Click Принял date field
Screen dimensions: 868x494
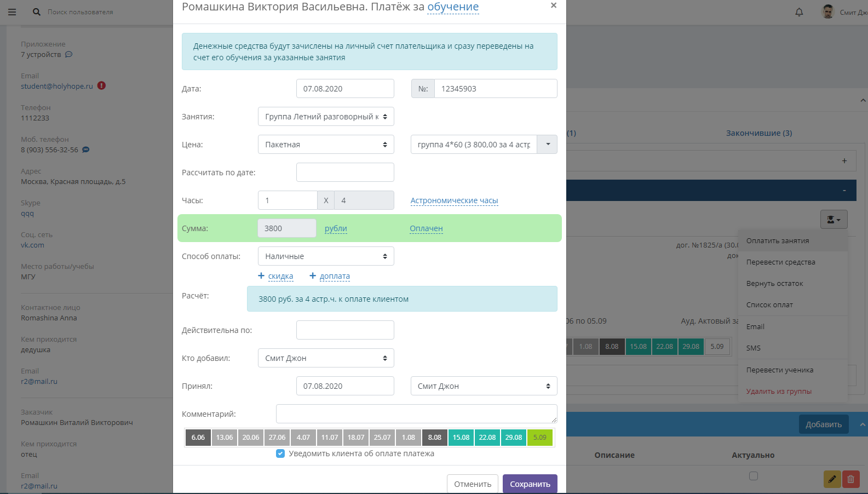click(x=345, y=386)
